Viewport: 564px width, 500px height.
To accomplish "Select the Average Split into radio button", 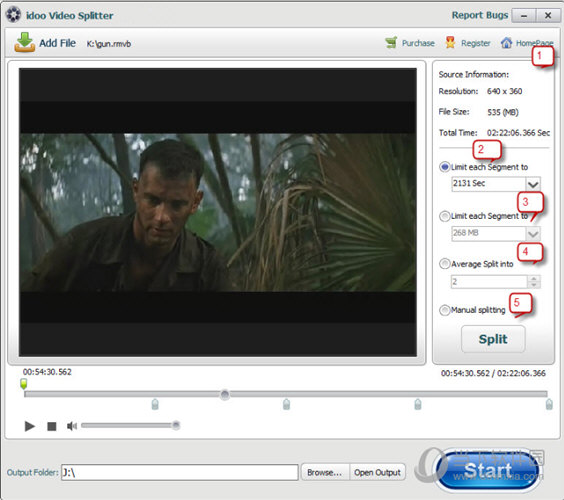I will [445, 264].
